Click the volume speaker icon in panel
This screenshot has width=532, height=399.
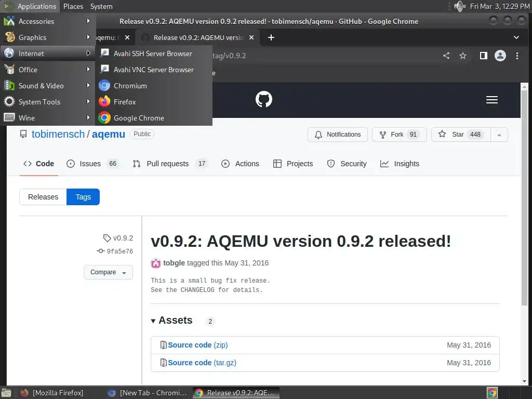click(460, 6)
